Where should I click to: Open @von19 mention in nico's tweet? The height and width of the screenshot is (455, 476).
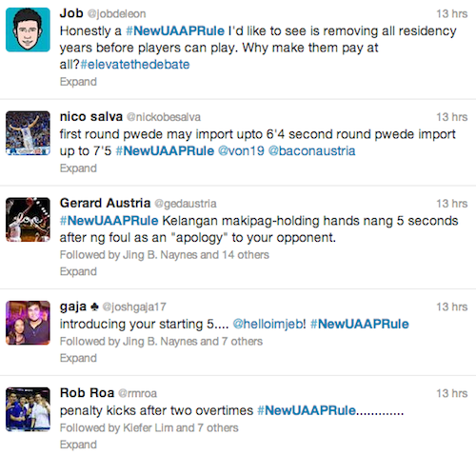[241, 150]
